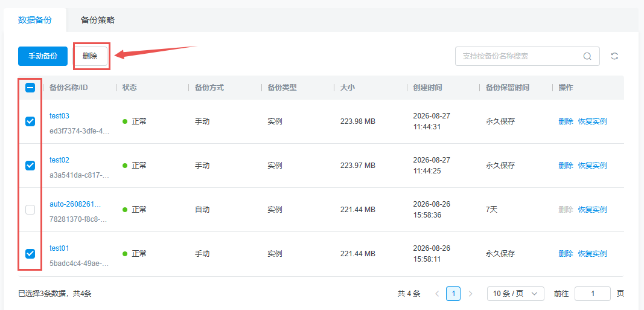Image resolution: width=644 pixels, height=310 pixels.
Task: Click 恢复实例 for the auto backup
Action: click(x=592, y=210)
